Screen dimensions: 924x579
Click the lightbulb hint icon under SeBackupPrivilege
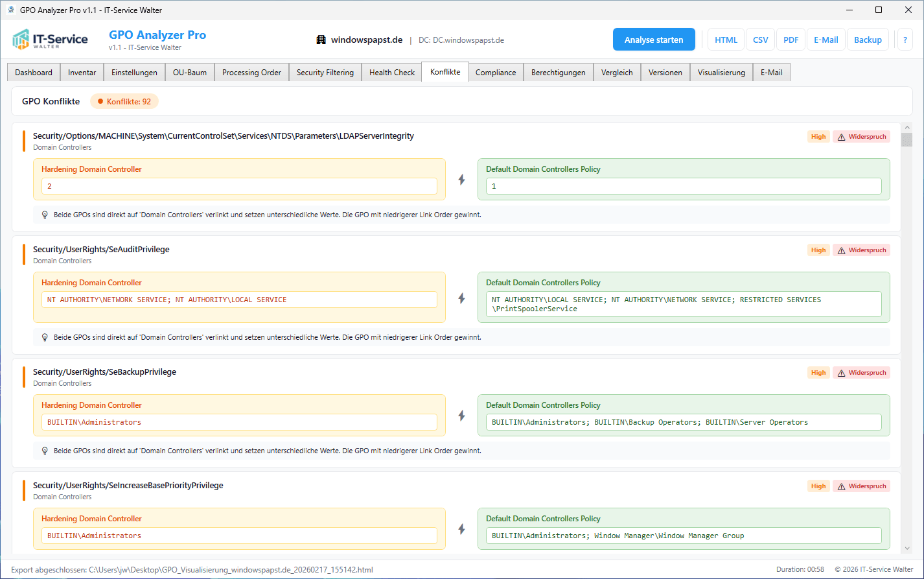(x=45, y=451)
